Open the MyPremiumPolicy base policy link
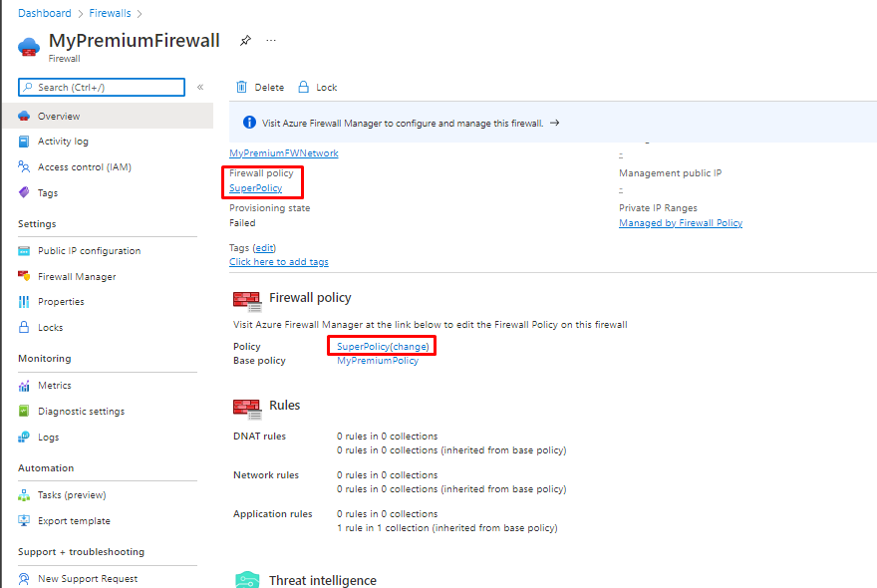 [x=378, y=361]
